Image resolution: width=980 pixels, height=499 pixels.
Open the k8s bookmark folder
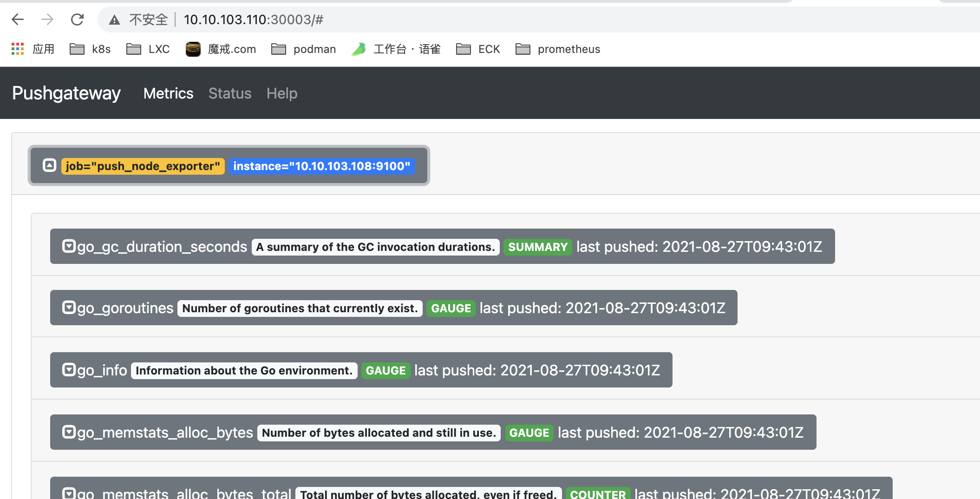(90, 49)
